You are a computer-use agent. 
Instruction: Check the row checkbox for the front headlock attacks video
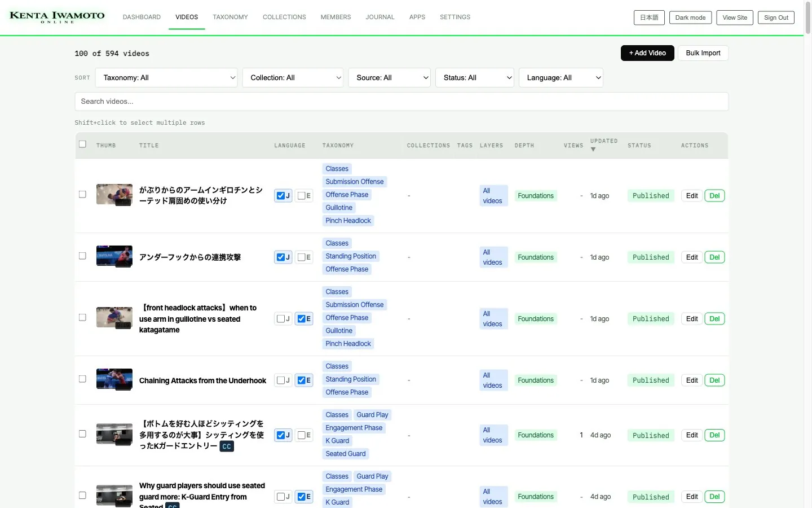[x=82, y=318]
